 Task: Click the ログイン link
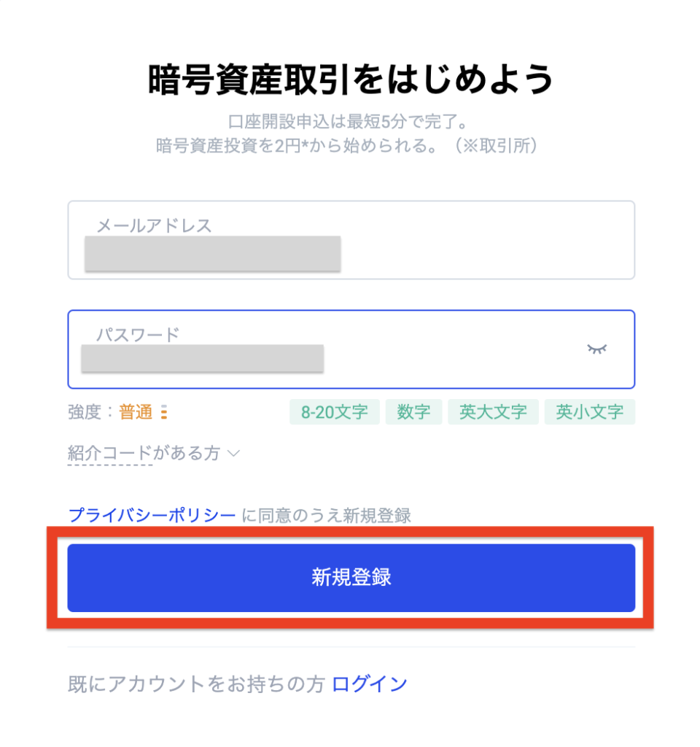369,683
